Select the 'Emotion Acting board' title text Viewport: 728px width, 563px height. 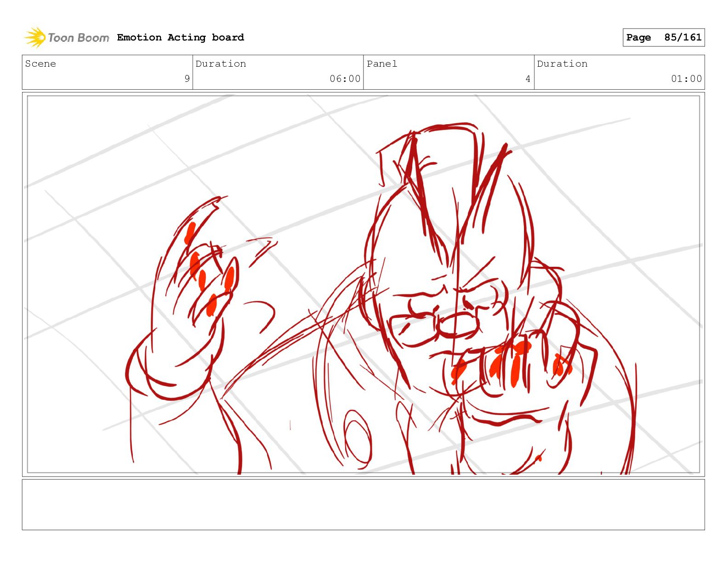(180, 37)
